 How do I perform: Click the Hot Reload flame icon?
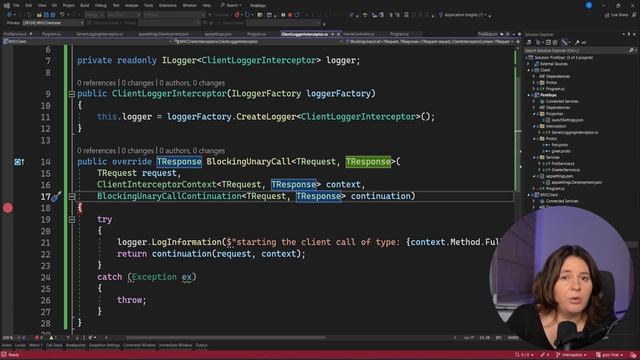click(237, 15)
